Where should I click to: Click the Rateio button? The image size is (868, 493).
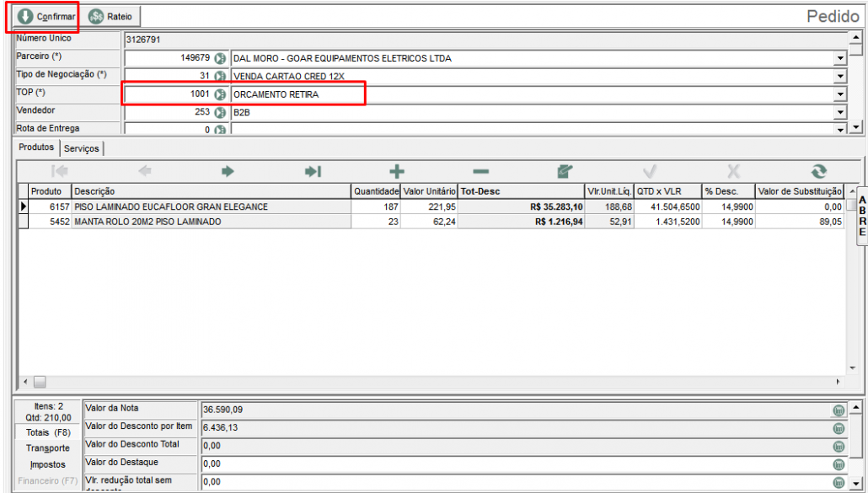pos(111,16)
